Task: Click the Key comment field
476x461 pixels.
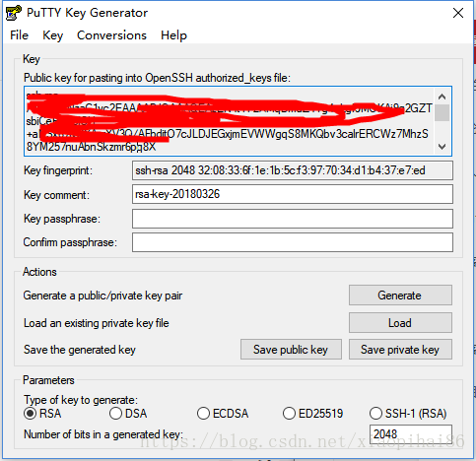Action: [x=293, y=194]
